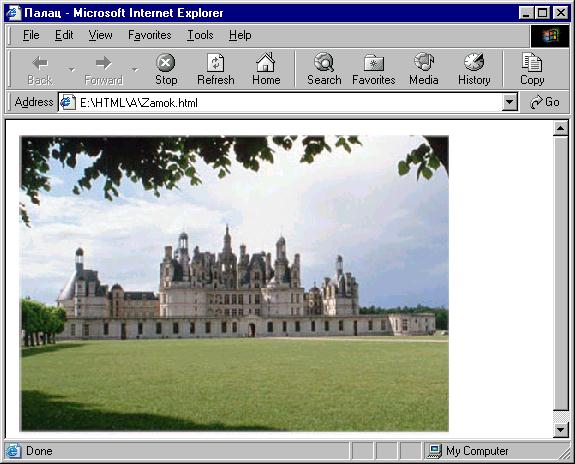575x464 pixels.
Task: Go to the Home page
Action: 266,70
